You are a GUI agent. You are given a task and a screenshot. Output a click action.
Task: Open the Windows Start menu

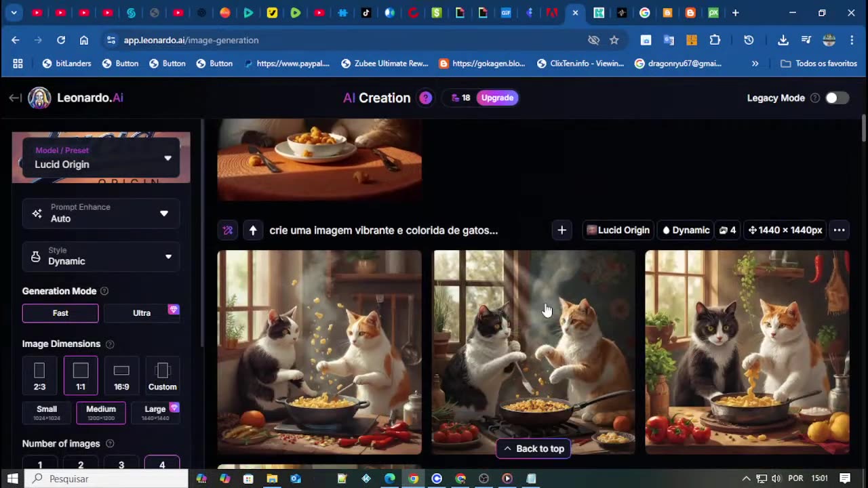click(12, 479)
